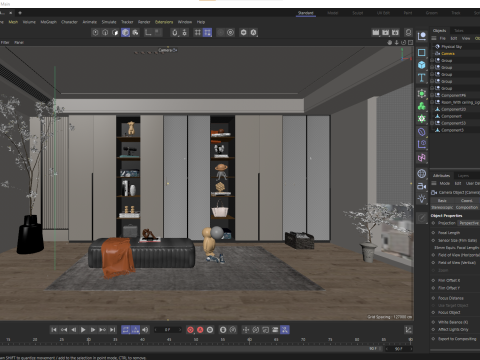Image resolution: width=480 pixels, height=360 pixels.
Task: Toggle keyframe dot for Film Offset X
Action: [433, 280]
